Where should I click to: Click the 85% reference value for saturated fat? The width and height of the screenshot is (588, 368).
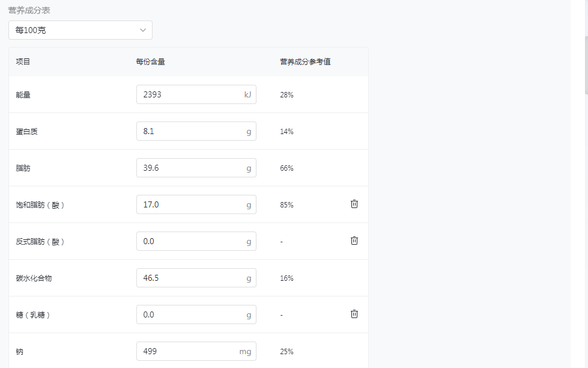(286, 205)
